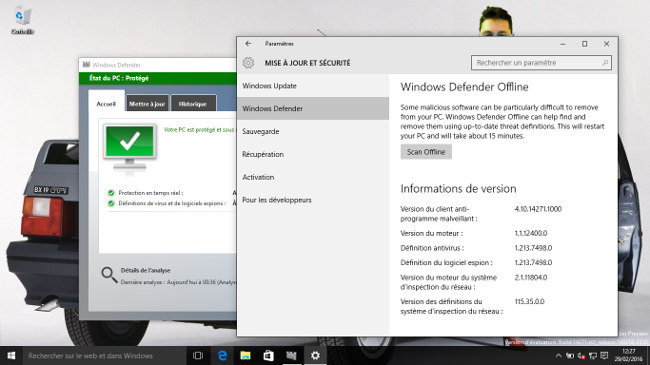This screenshot has height=365, width=650.
Task: Click inside the Rechercher un paramètre field
Action: click(541, 63)
